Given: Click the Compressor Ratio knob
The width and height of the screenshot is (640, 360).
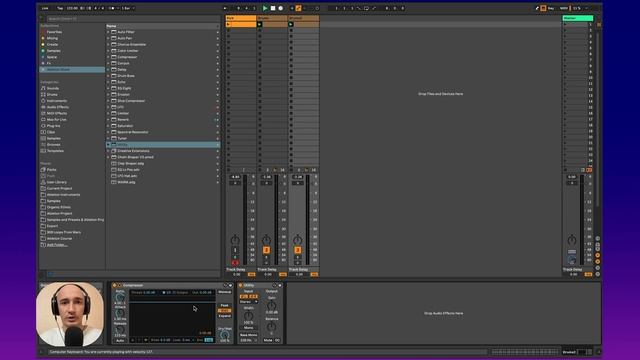Looking at the screenshot, I should point(120,298).
